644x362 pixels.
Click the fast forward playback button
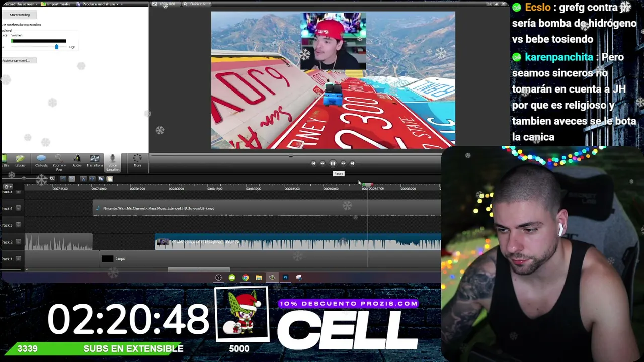[x=343, y=163]
